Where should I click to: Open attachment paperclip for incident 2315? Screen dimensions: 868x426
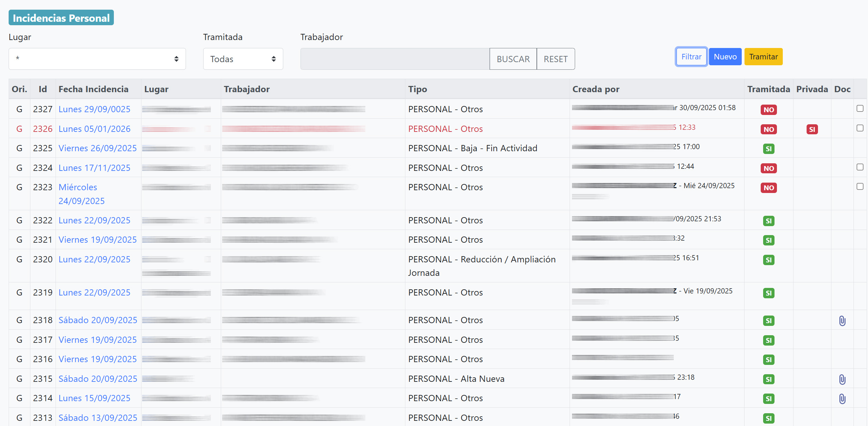pos(842,379)
